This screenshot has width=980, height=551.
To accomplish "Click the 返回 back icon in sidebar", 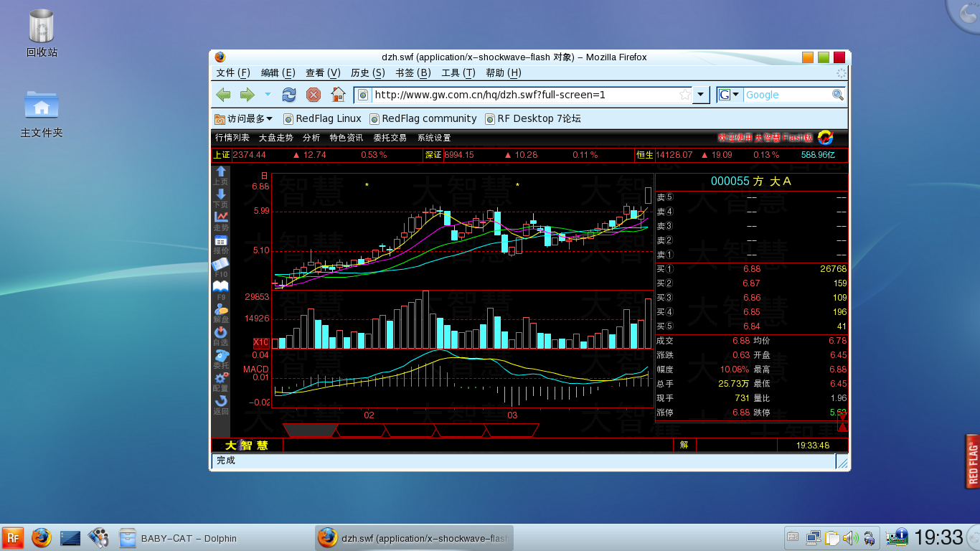I will 221,402.
